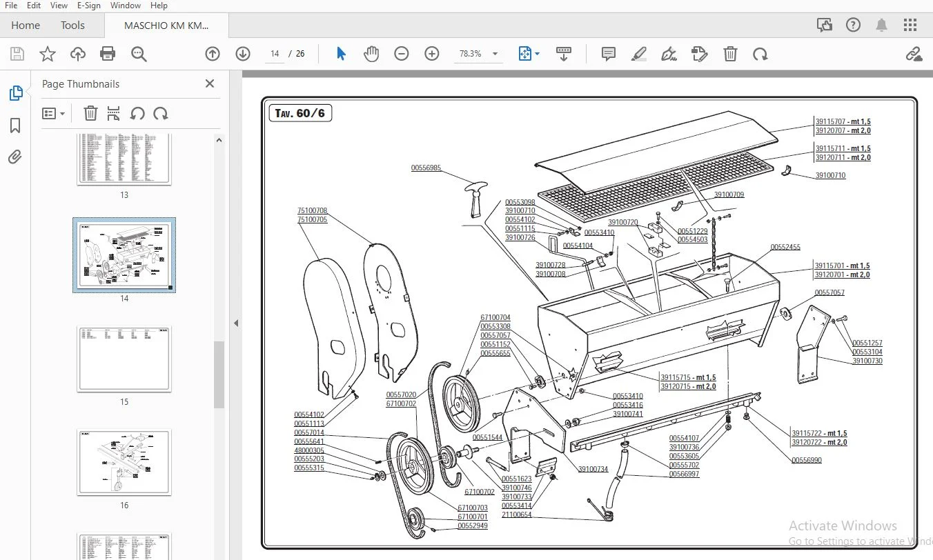
Task: Open the apps grid icon
Action: click(x=910, y=26)
